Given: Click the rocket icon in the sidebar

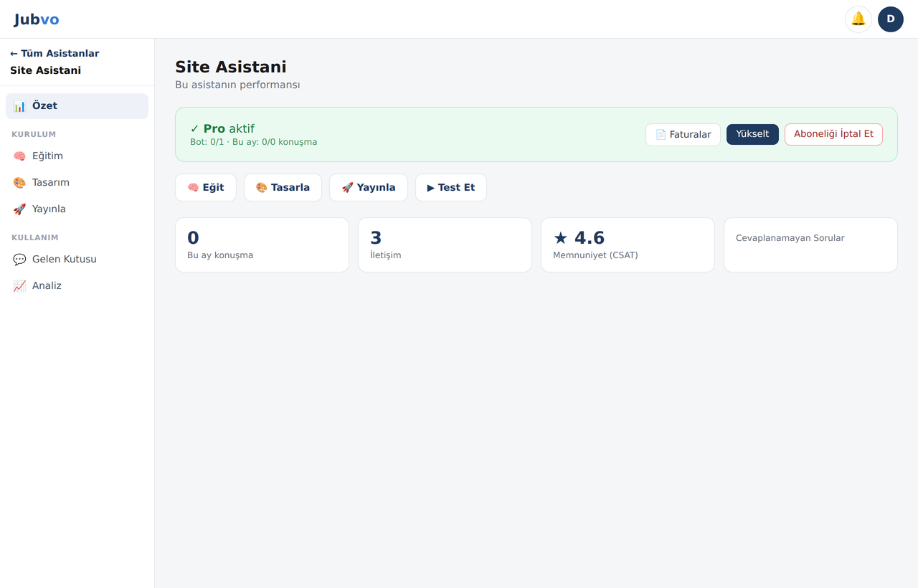Looking at the screenshot, I should [x=19, y=209].
